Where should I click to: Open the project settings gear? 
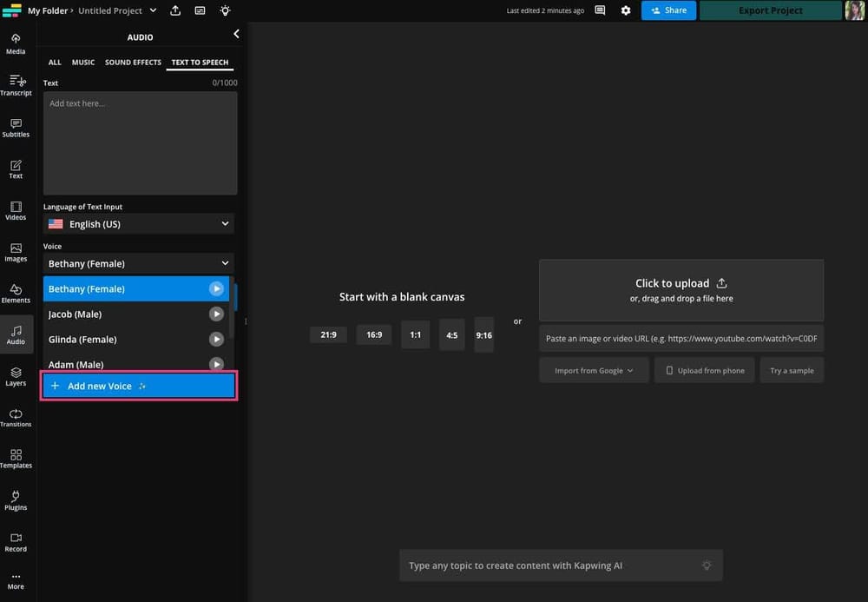coord(626,10)
